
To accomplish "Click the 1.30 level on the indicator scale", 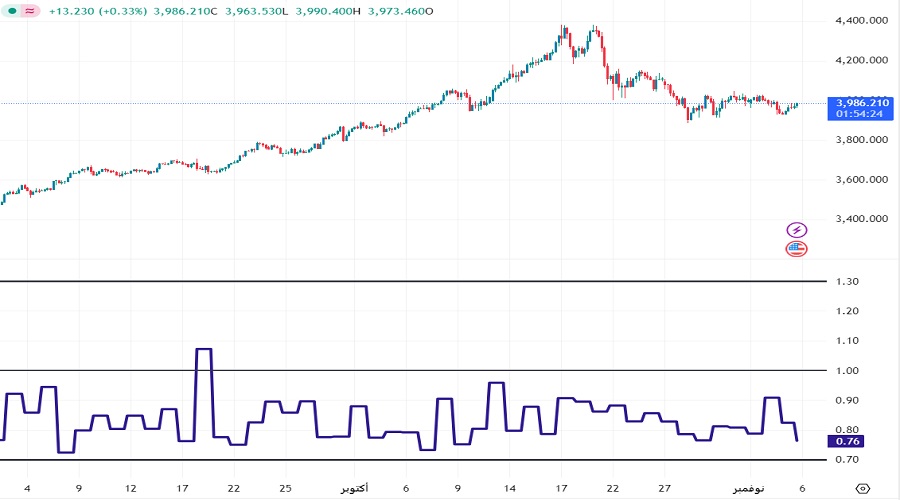I will (847, 281).
